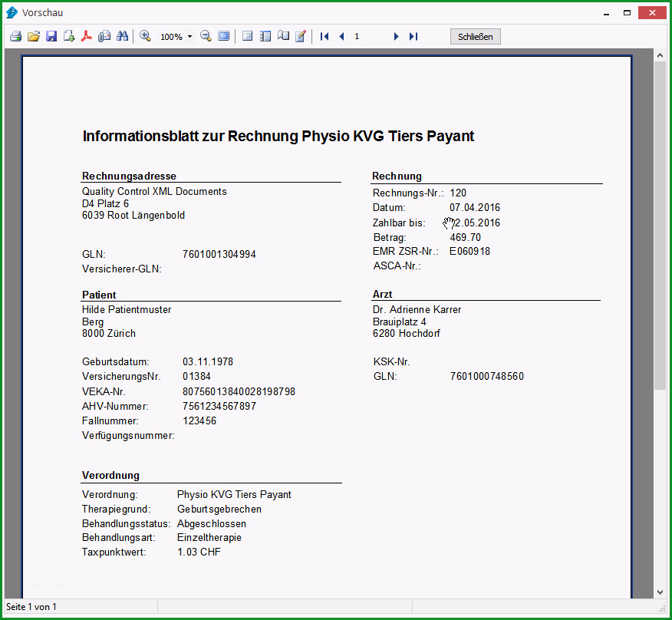
Task: Zoom in with the magnifier plus icon
Action: coord(145,36)
